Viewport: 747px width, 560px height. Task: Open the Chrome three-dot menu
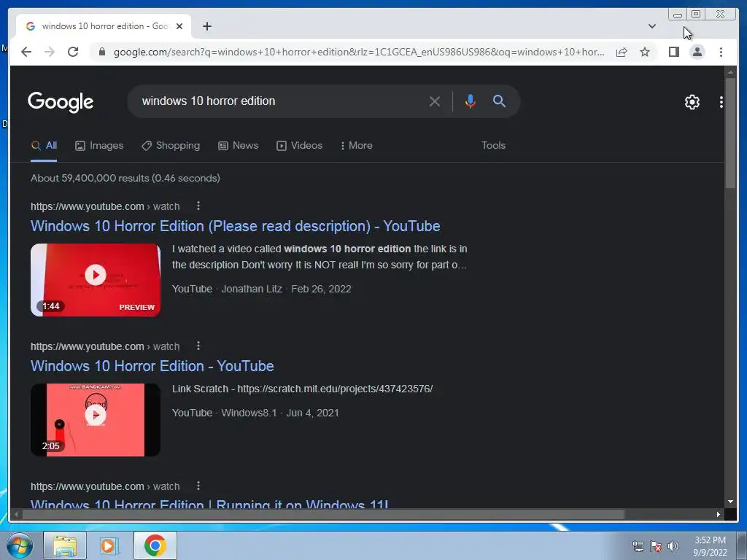[721, 52]
